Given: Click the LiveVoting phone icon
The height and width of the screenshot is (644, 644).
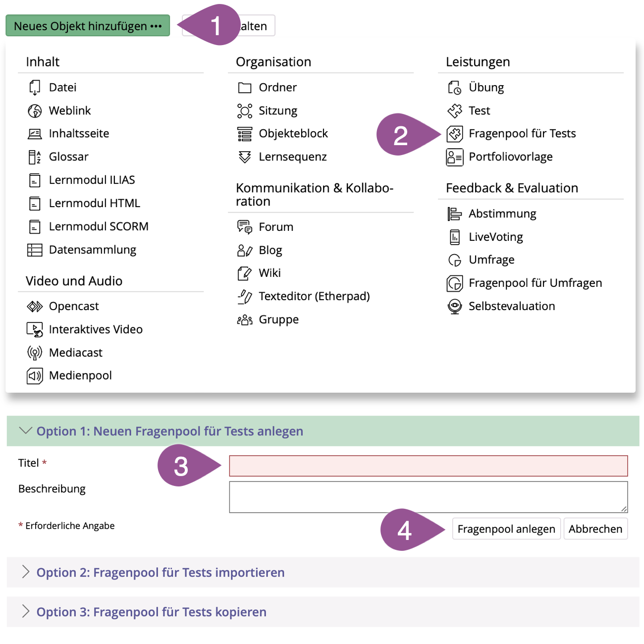Looking at the screenshot, I should pos(454,237).
